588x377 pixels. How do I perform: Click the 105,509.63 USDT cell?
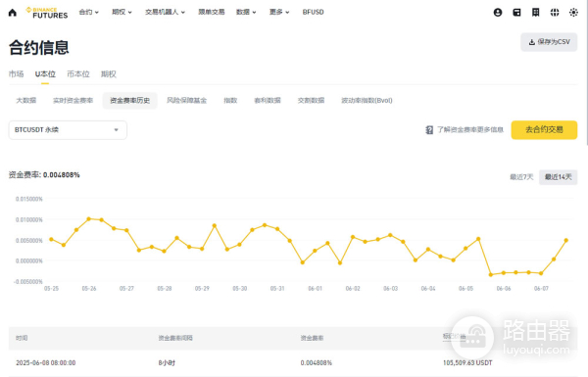[467, 362]
